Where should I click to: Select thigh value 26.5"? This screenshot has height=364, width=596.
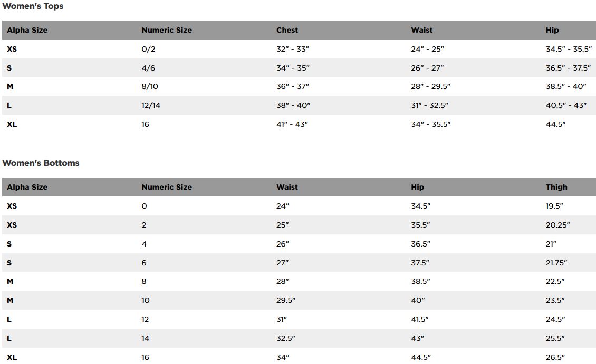555,357
